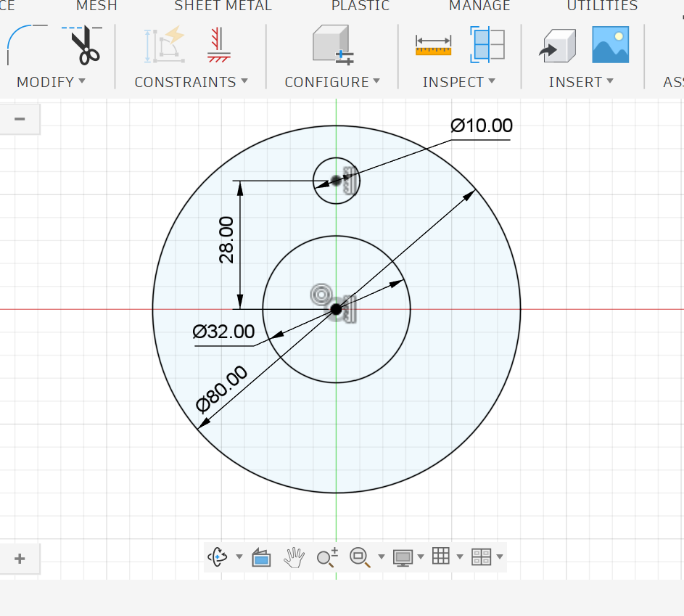Image resolution: width=684 pixels, height=616 pixels.
Task: Click the small circle center point
Action: [x=336, y=180]
